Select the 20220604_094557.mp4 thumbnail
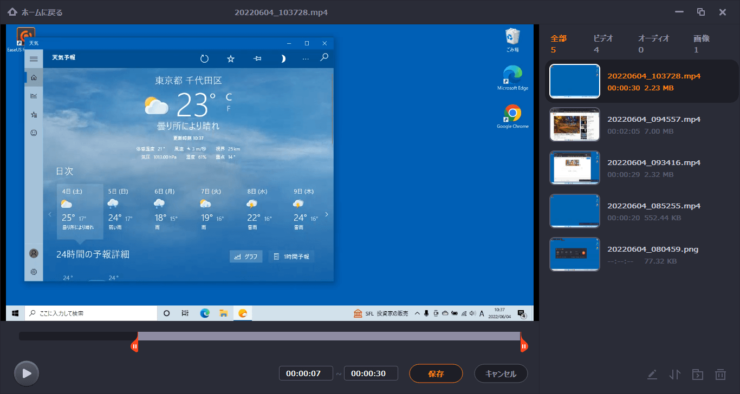Viewport: 740px width, 394px height. [x=574, y=125]
